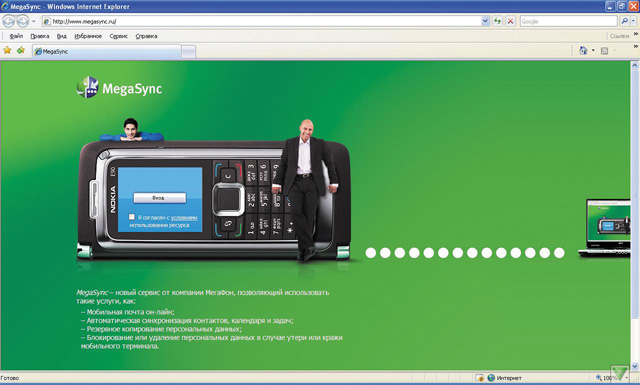Click the vertical scrollbar down arrow

tap(635, 366)
